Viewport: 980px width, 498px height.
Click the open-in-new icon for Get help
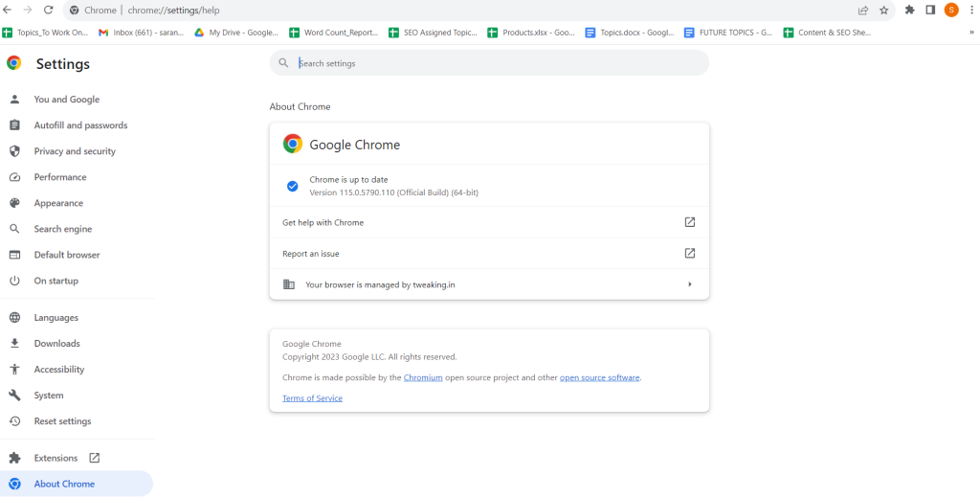point(690,222)
